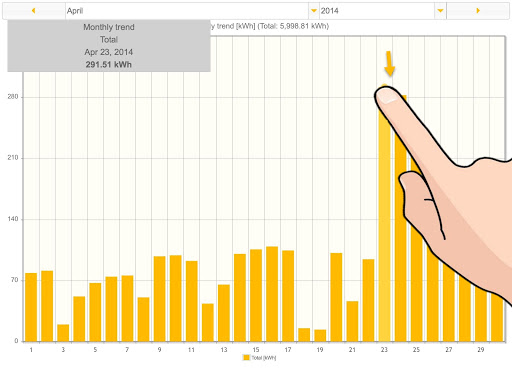Select the bar for day 9

pos(159,299)
